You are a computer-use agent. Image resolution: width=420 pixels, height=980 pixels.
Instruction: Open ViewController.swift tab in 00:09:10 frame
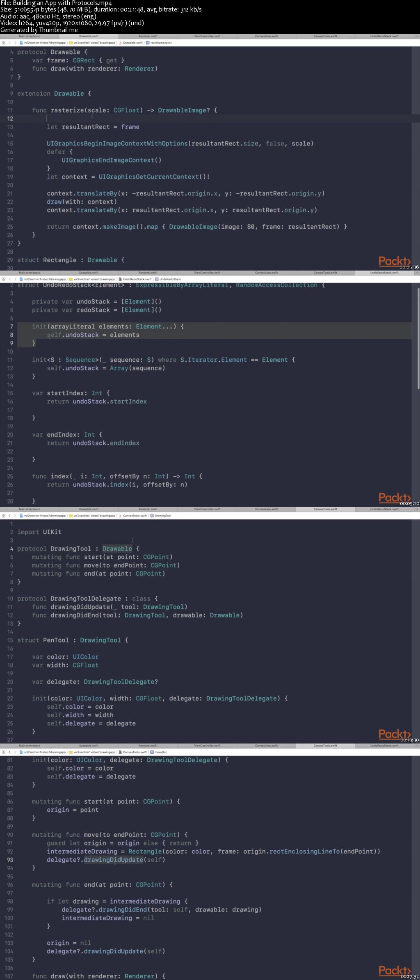point(207,273)
